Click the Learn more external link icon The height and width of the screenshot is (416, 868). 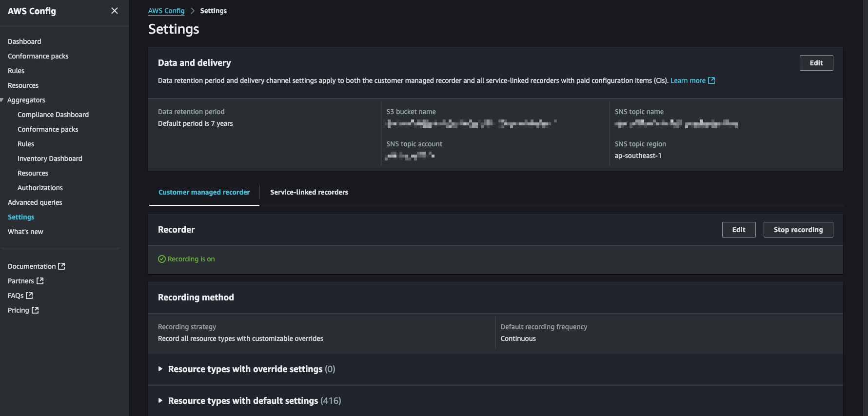pos(711,80)
